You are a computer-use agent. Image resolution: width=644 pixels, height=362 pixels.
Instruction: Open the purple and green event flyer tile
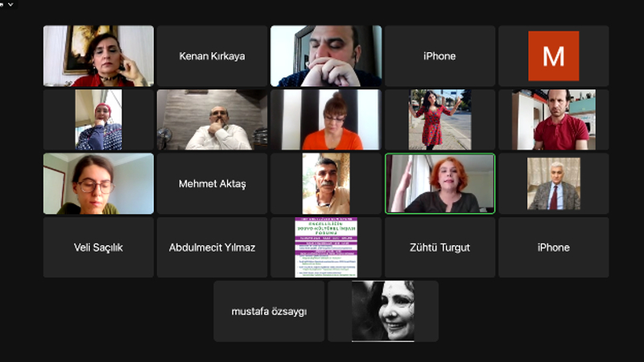(326, 248)
